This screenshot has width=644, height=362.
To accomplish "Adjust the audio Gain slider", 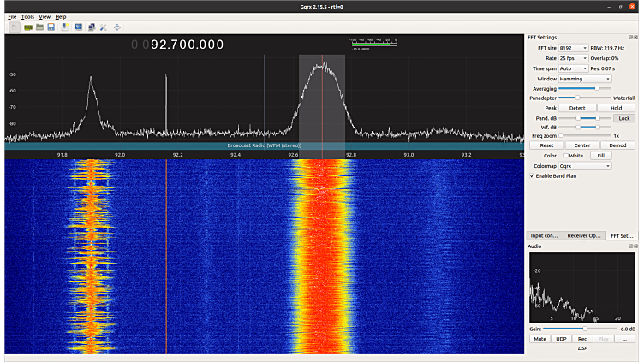I will tap(584, 328).
